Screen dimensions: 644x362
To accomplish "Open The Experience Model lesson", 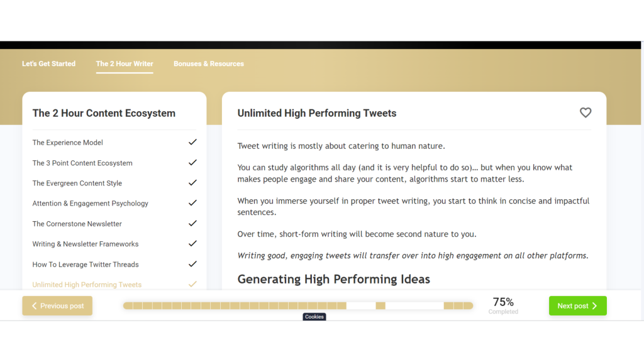I will 68,143.
